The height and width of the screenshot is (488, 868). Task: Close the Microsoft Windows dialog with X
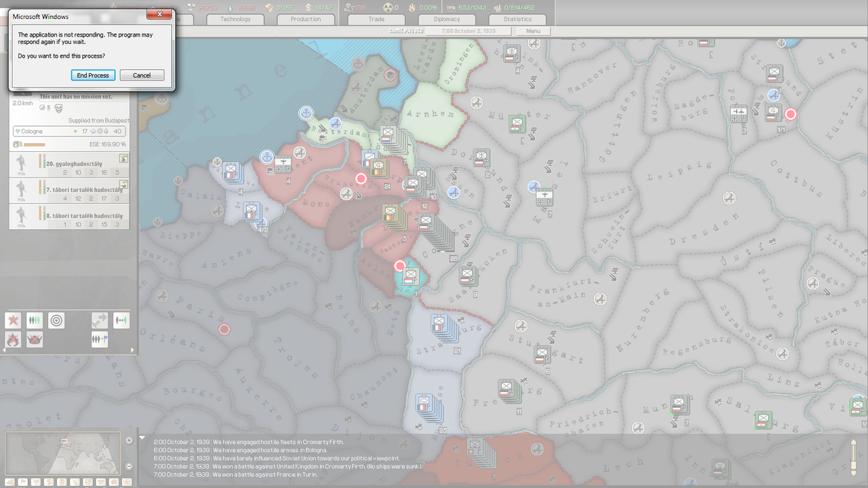pos(159,14)
